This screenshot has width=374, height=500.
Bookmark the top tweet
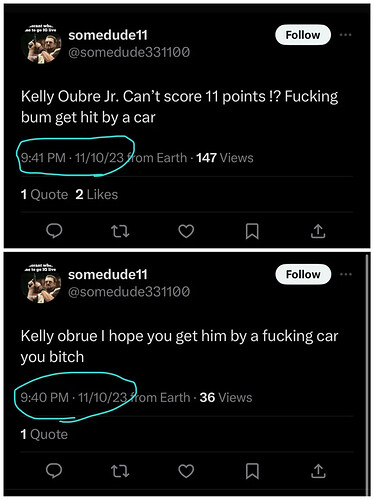[252, 231]
